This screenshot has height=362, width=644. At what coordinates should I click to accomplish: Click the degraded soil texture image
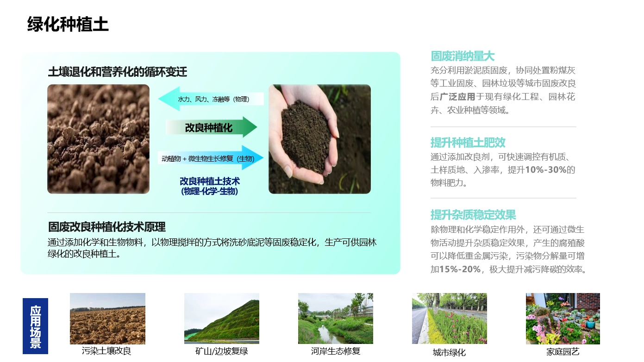(99, 139)
